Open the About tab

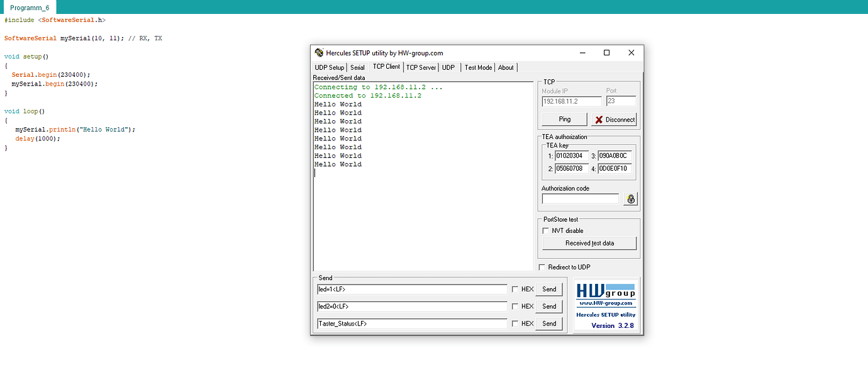tap(506, 67)
